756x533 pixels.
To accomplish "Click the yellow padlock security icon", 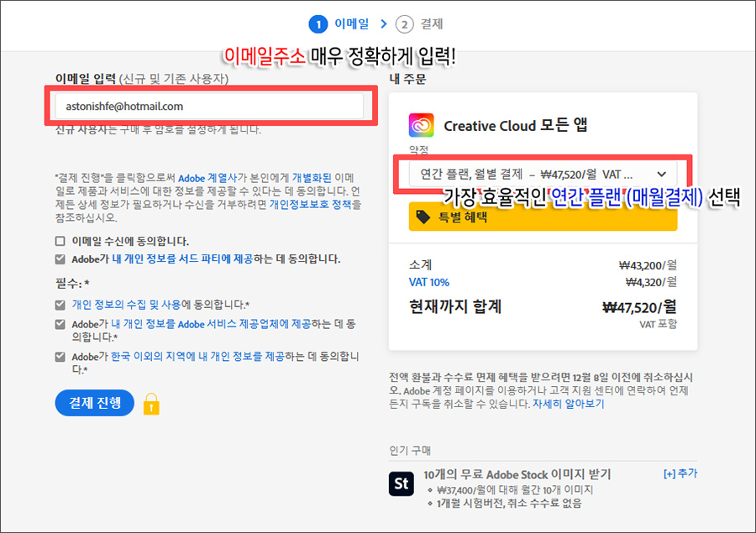I will click(151, 404).
